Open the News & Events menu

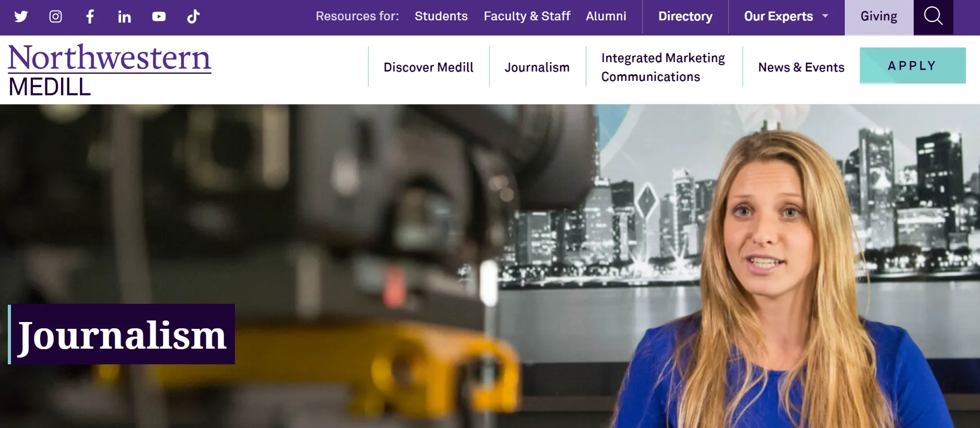(x=801, y=67)
